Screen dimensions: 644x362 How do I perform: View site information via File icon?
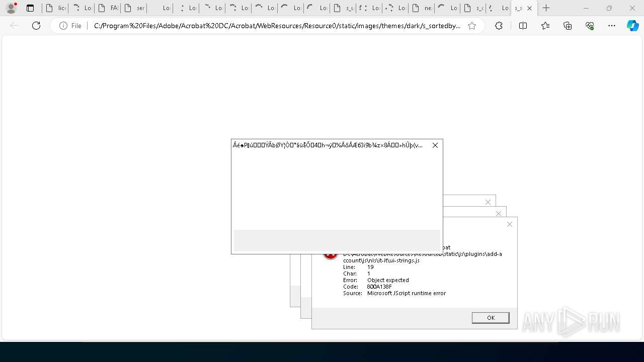tap(70, 26)
